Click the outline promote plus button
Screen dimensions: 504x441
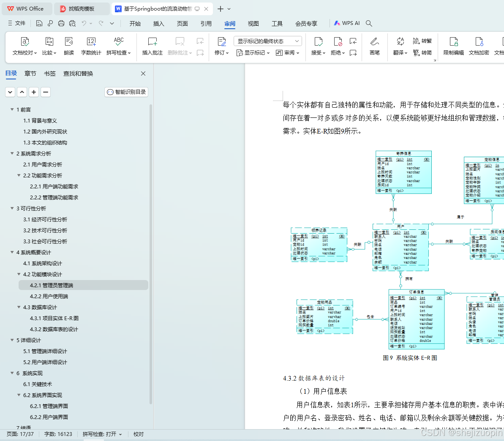point(34,92)
